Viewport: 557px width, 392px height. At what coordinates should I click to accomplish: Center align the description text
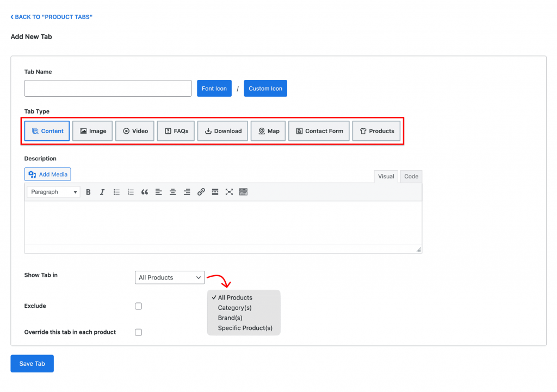[x=173, y=192]
